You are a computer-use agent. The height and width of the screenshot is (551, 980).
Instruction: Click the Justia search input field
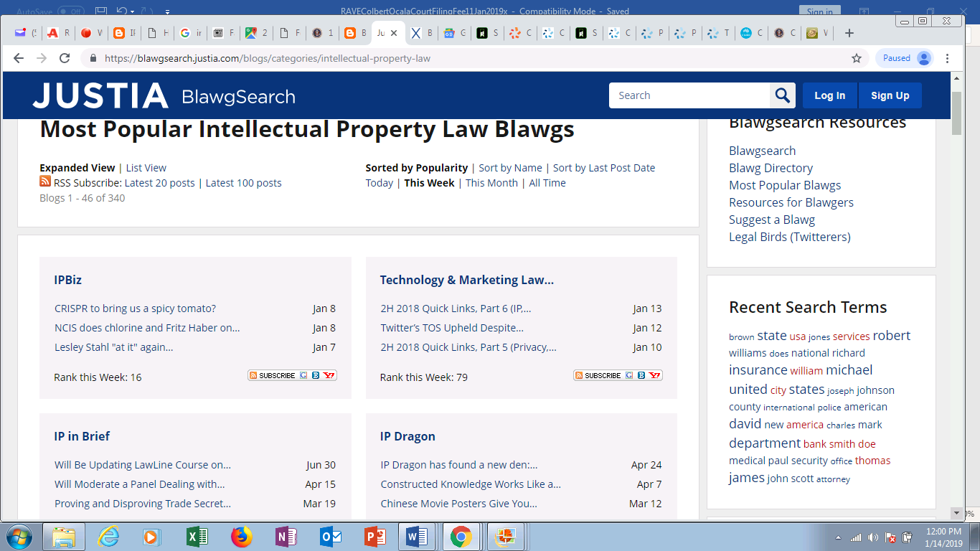(689, 95)
